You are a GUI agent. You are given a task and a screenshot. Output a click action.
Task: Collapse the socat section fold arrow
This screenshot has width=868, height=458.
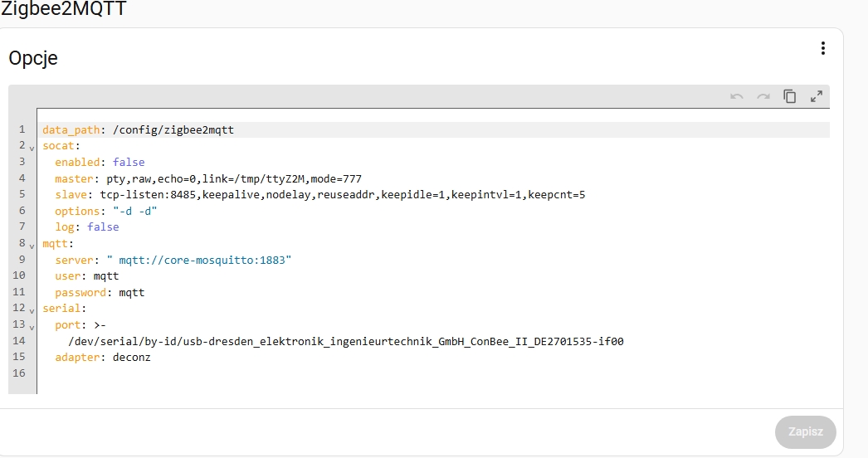click(32, 148)
